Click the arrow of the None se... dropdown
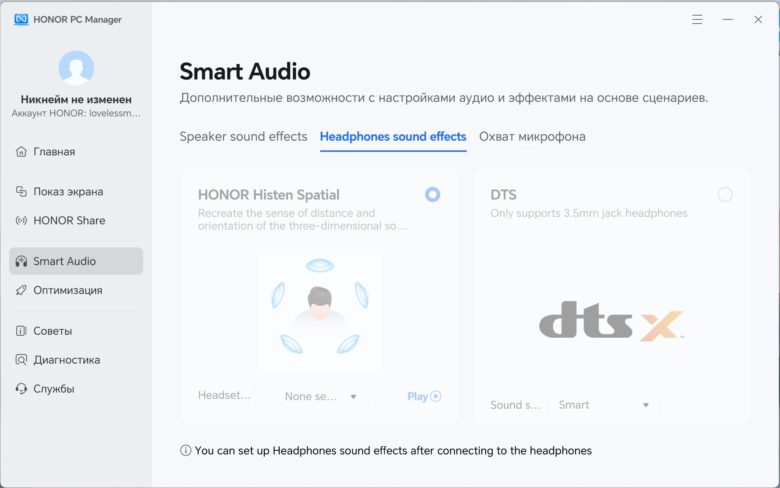Viewport: 780px width, 488px height. coord(353,396)
